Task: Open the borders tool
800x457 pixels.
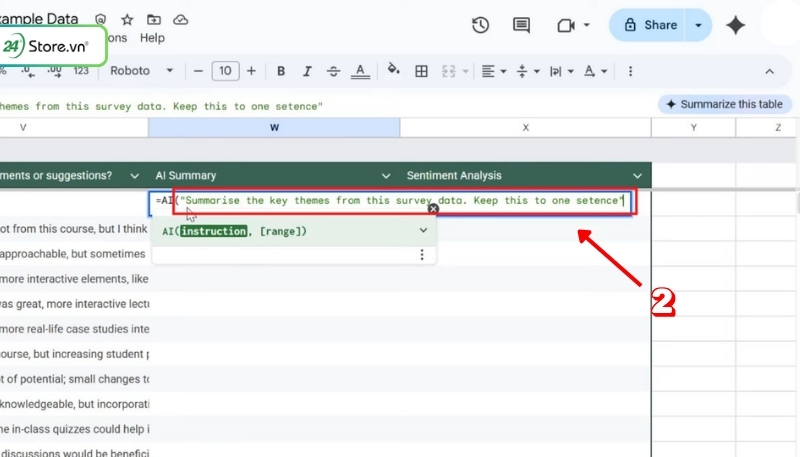Action: (x=421, y=71)
